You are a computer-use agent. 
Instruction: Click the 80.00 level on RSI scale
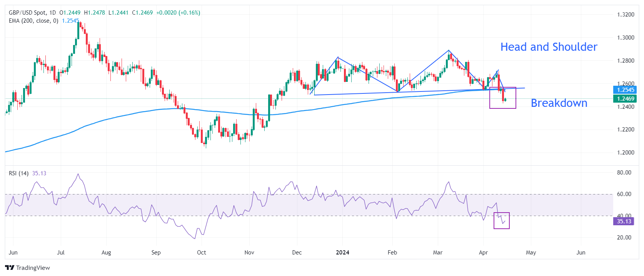[x=624, y=173]
